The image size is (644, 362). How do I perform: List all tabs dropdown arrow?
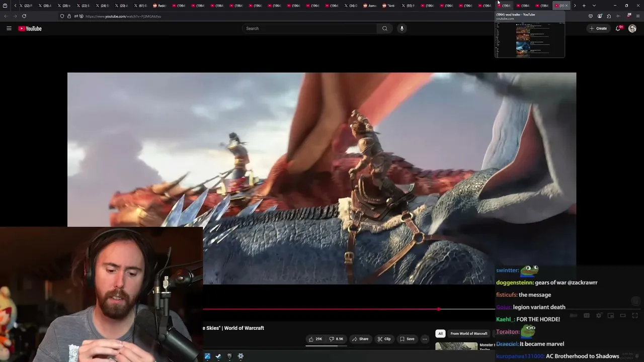(x=594, y=6)
